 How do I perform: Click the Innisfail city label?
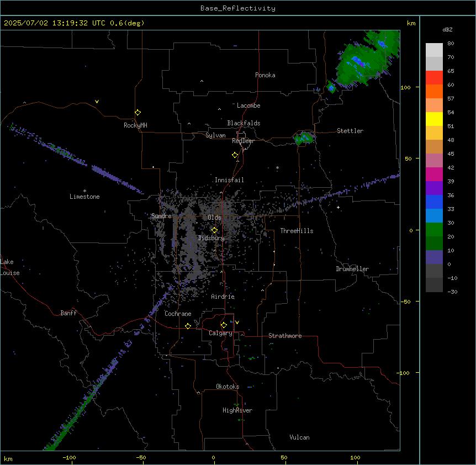point(229,180)
